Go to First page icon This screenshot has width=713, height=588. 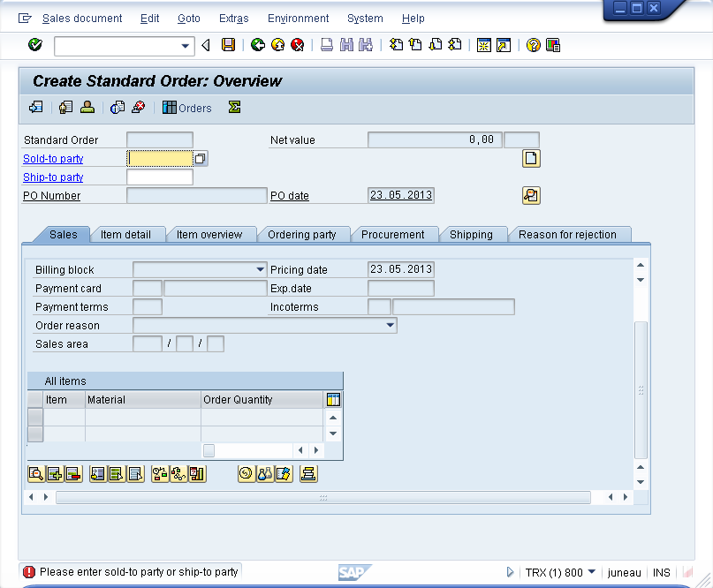pos(396,44)
